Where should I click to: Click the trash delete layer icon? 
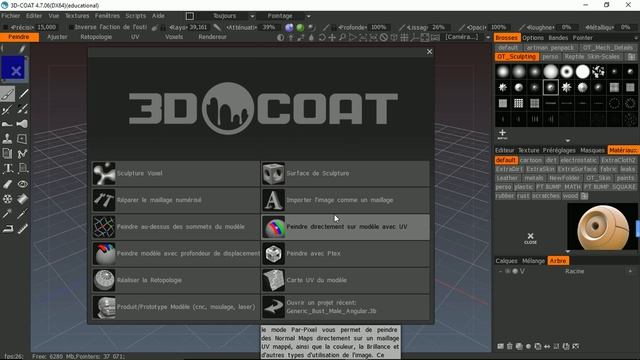(x=509, y=346)
